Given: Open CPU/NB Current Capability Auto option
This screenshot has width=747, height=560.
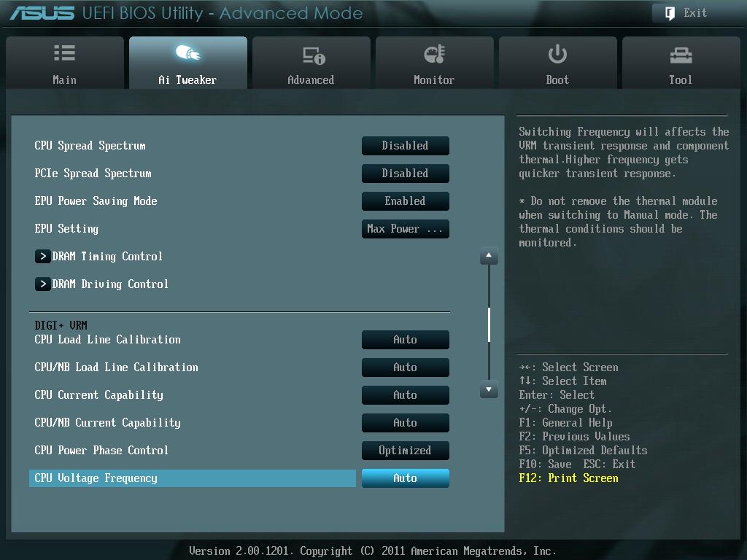Looking at the screenshot, I should (x=405, y=422).
